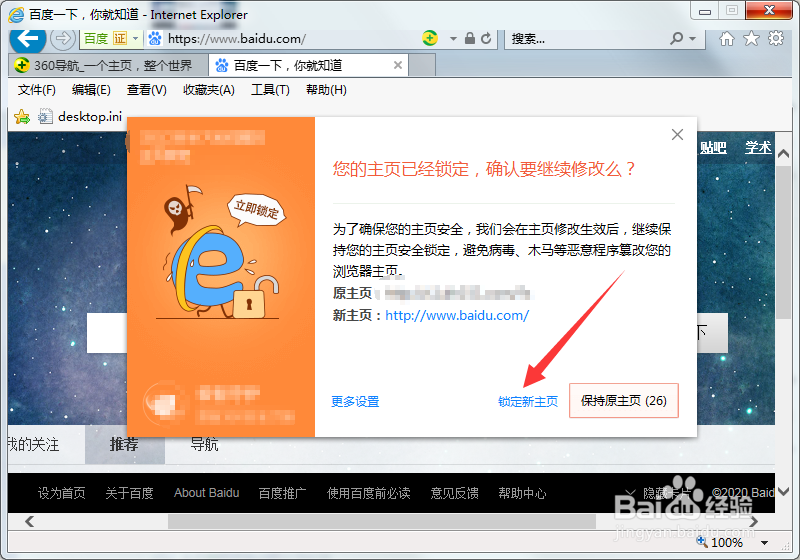This screenshot has width=800, height=560.
Task: Open the desktop.ini favorites bar item
Action: tap(81, 117)
